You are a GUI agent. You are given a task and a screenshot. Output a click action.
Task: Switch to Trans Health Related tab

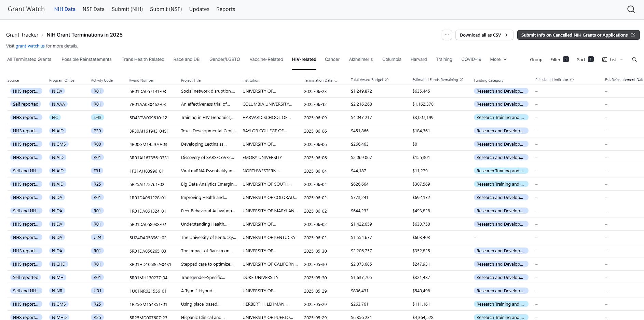(x=143, y=59)
